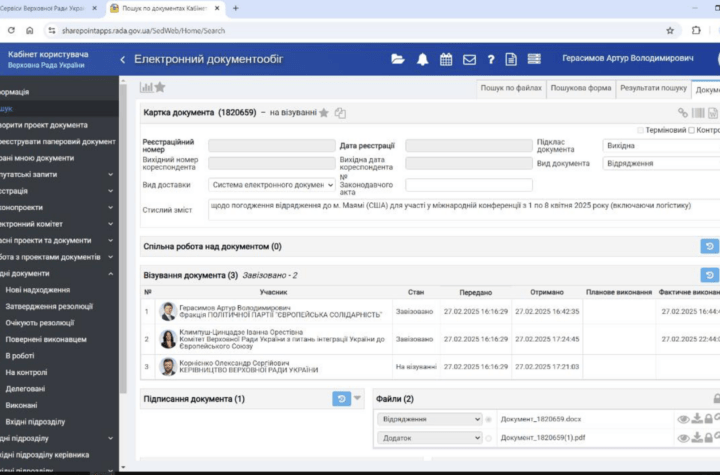Open new browser tab with plus button

pyautogui.click(x=236, y=8)
